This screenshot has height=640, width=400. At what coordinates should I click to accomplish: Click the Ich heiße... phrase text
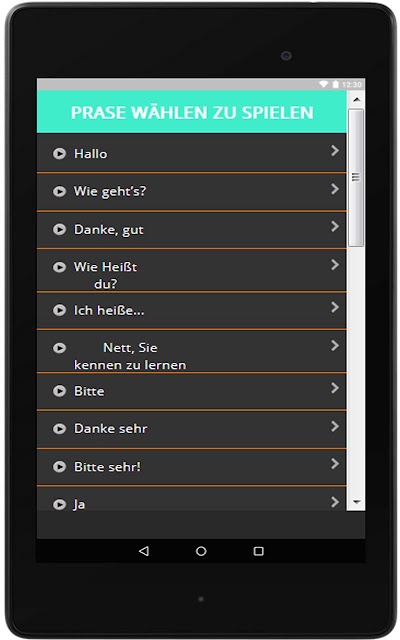click(x=109, y=311)
